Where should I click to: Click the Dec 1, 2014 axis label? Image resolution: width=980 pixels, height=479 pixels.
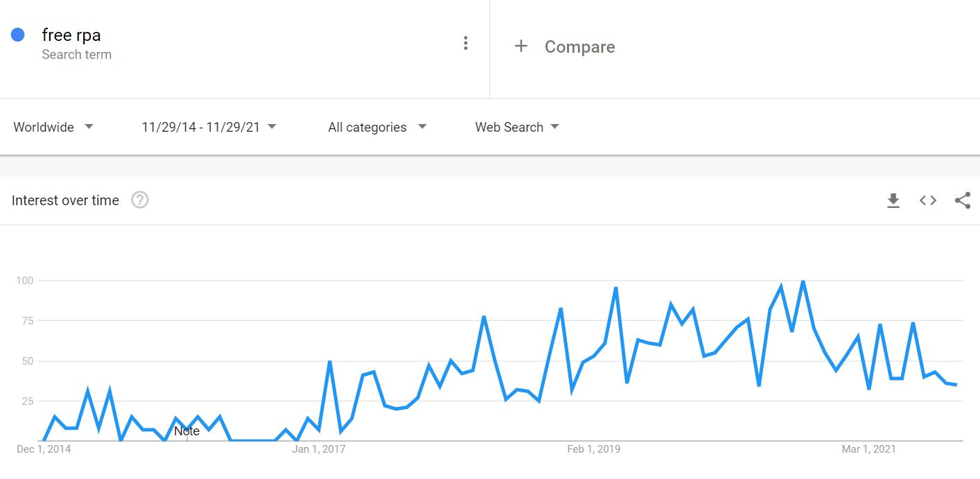(44, 449)
